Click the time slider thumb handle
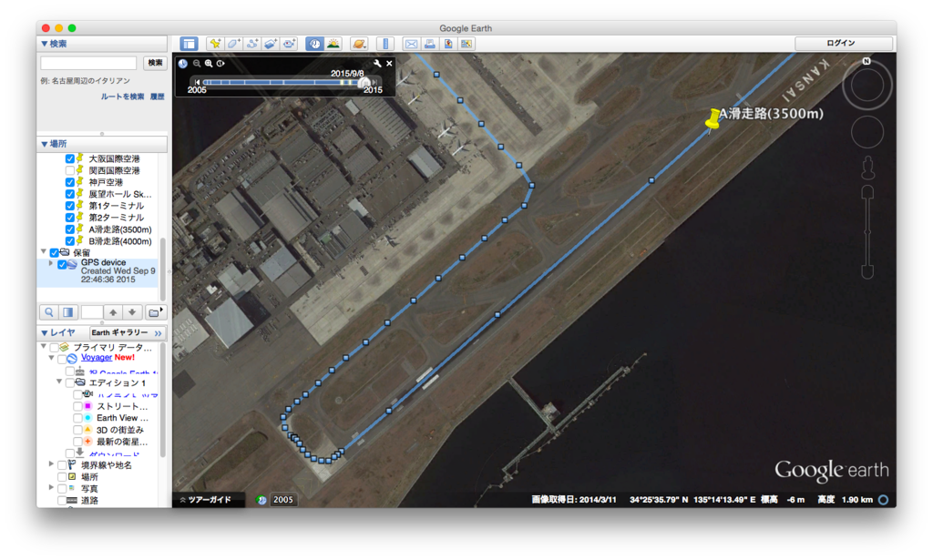Screen dimensions: 933x560 tap(364, 83)
